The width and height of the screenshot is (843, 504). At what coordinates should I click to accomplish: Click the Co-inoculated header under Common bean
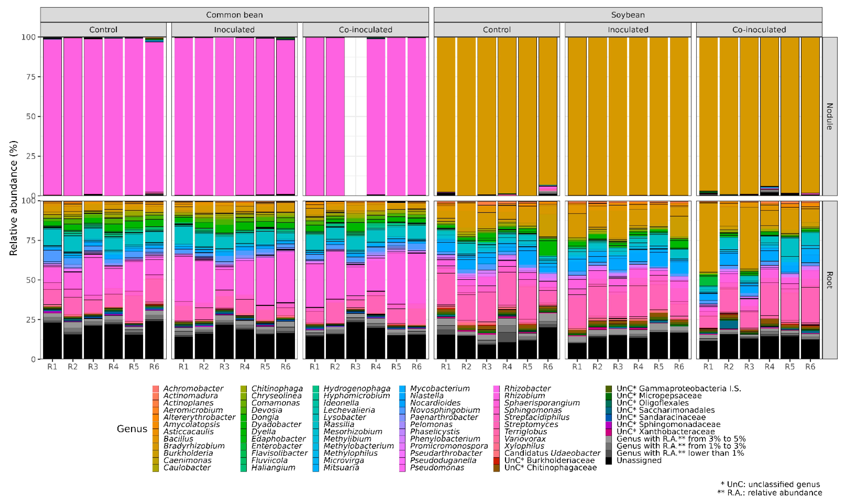pyautogui.click(x=365, y=30)
